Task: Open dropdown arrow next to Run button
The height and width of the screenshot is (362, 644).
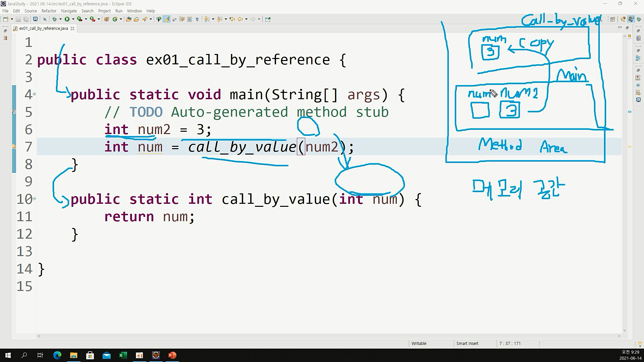Action: (x=73, y=19)
